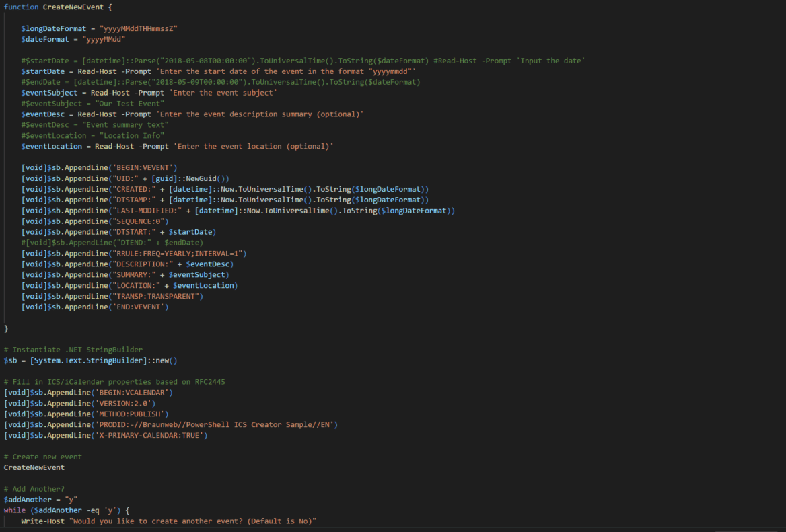Click the 'BEGIN:VEVENT' AppendLine statement
786x532 pixels.
click(99, 167)
